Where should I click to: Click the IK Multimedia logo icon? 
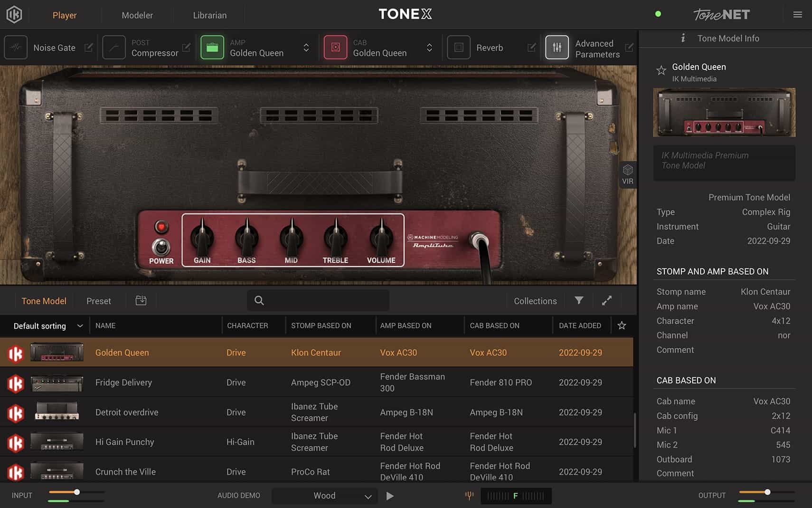14,15
